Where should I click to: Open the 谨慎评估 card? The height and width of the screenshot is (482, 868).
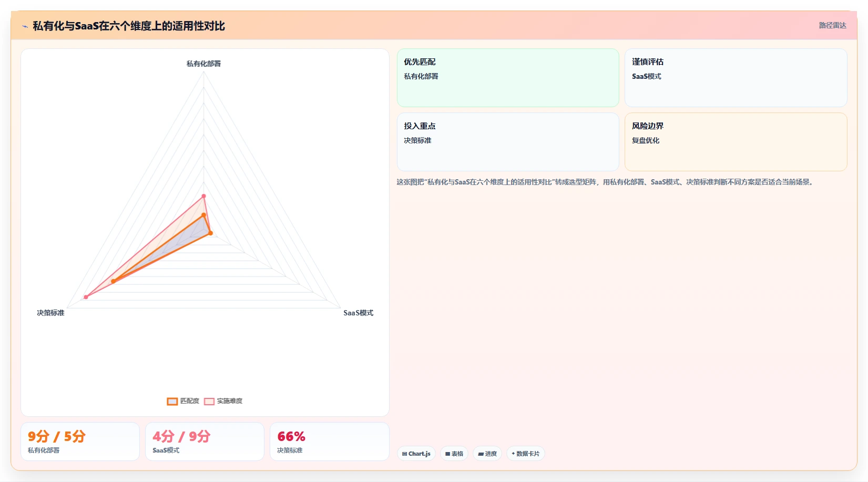pos(736,78)
